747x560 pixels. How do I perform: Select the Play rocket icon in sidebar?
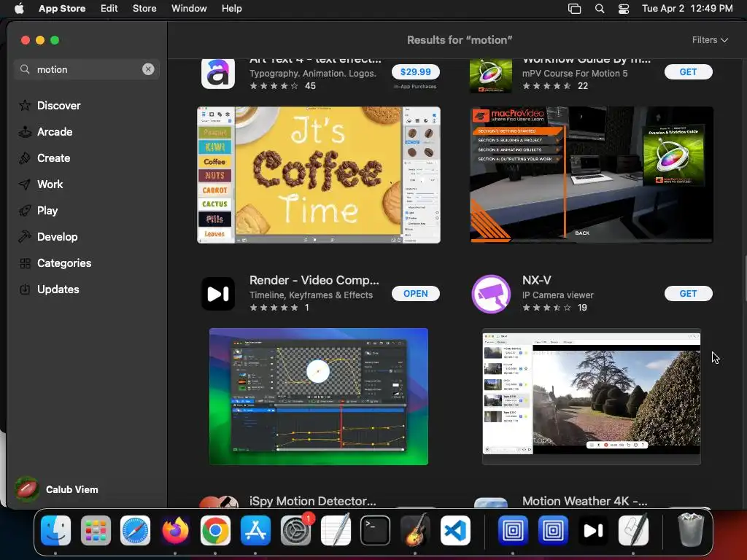[25, 211]
